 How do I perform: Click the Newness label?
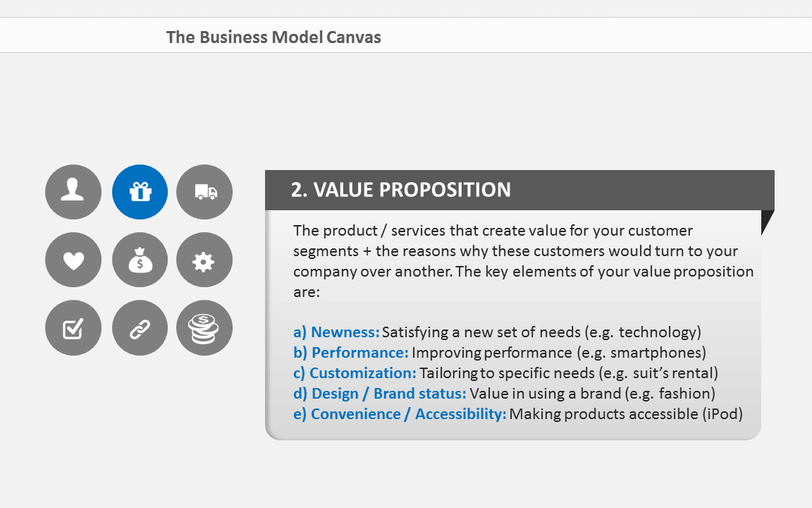click(x=337, y=332)
